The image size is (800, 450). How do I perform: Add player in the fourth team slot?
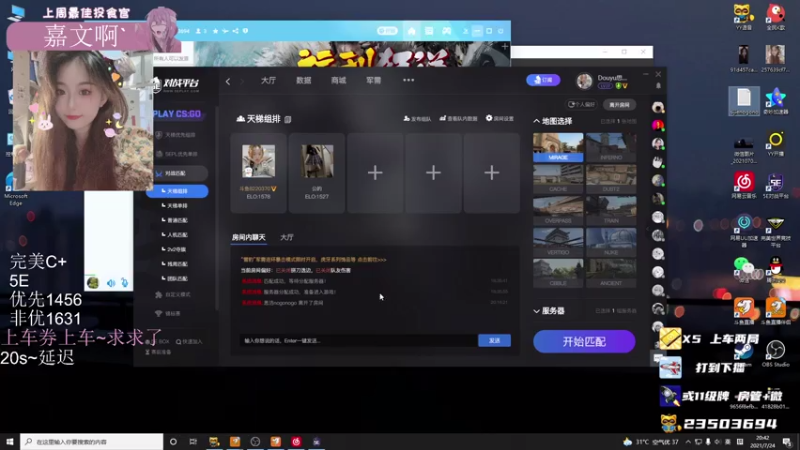(433, 173)
